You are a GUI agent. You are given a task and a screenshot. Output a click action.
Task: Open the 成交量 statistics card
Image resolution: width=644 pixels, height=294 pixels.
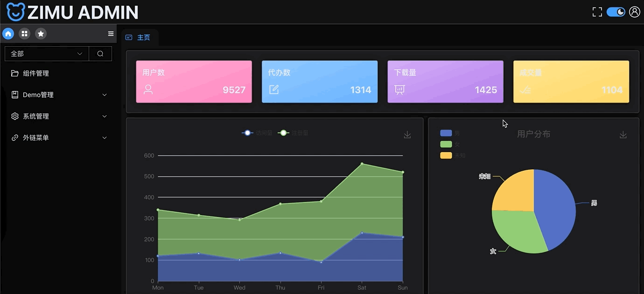click(x=571, y=82)
